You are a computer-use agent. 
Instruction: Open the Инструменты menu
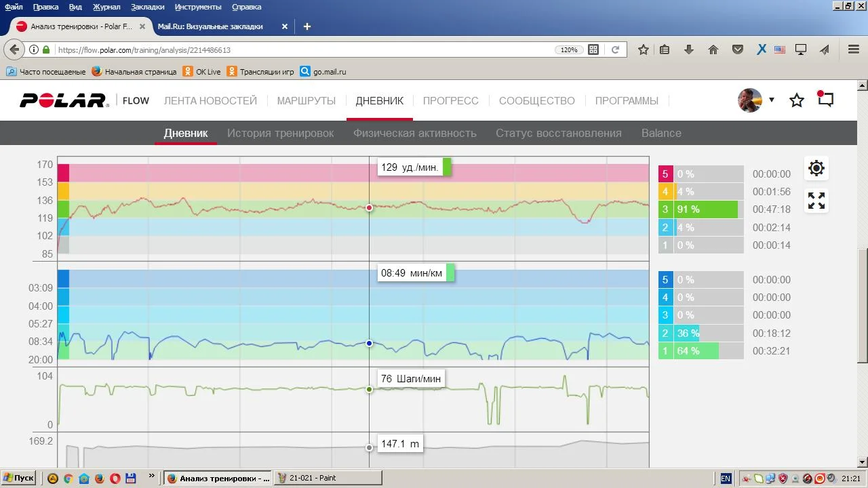coord(198,7)
